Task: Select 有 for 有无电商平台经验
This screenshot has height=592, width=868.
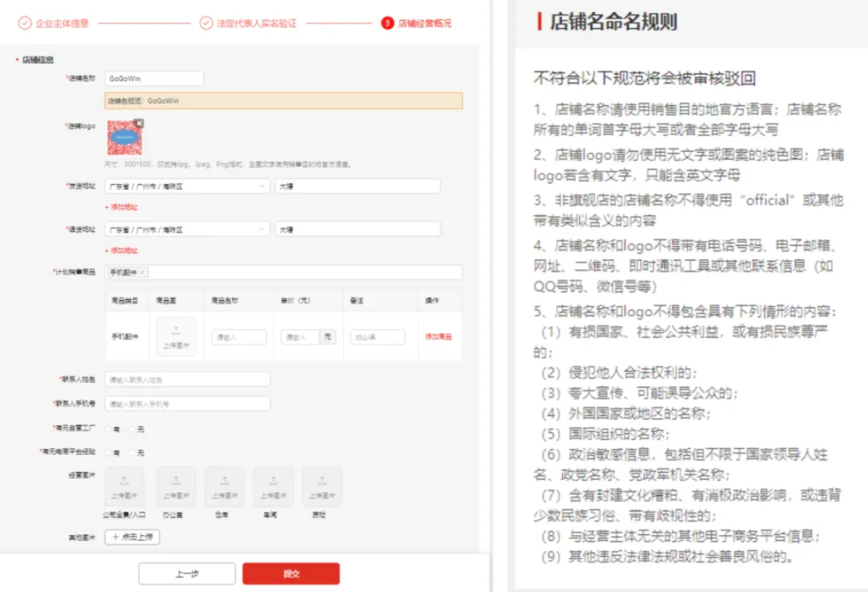Action: (x=109, y=453)
